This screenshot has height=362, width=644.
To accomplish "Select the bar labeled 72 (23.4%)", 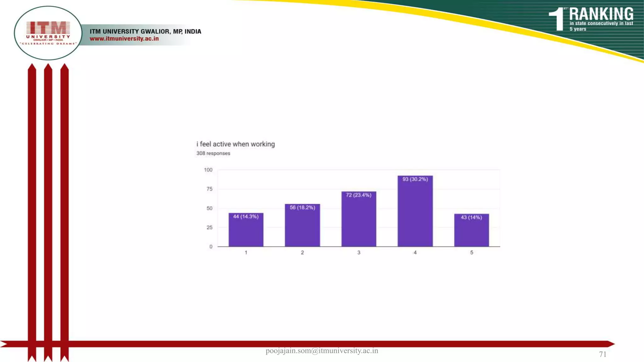I will (x=358, y=219).
